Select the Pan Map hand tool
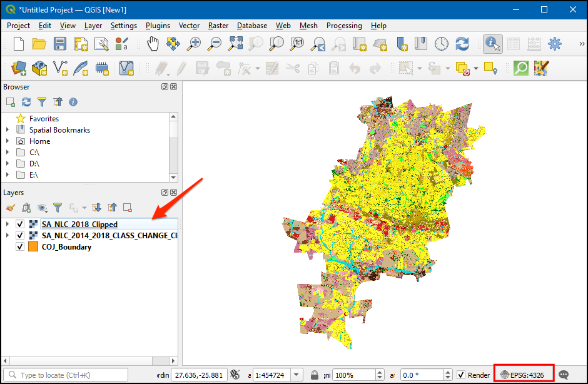Image resolution: width=588 pixels, height=384 pixels. point(153,44)
